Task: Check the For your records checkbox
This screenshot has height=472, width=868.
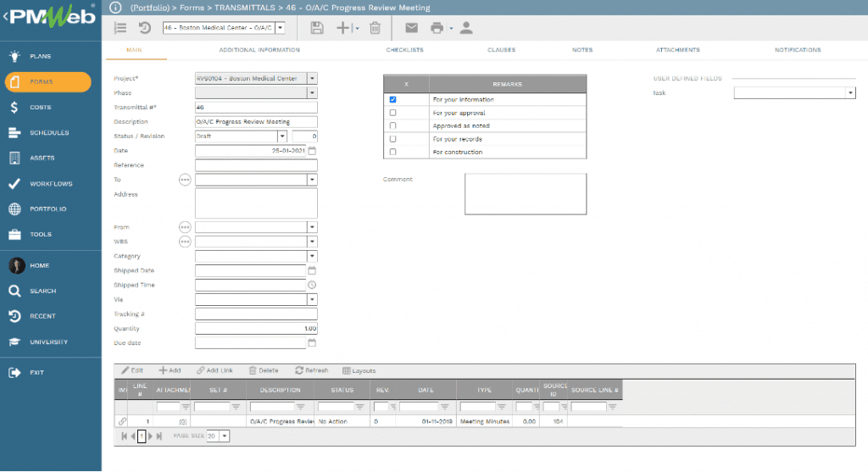Action: click(x=393, y=139)
